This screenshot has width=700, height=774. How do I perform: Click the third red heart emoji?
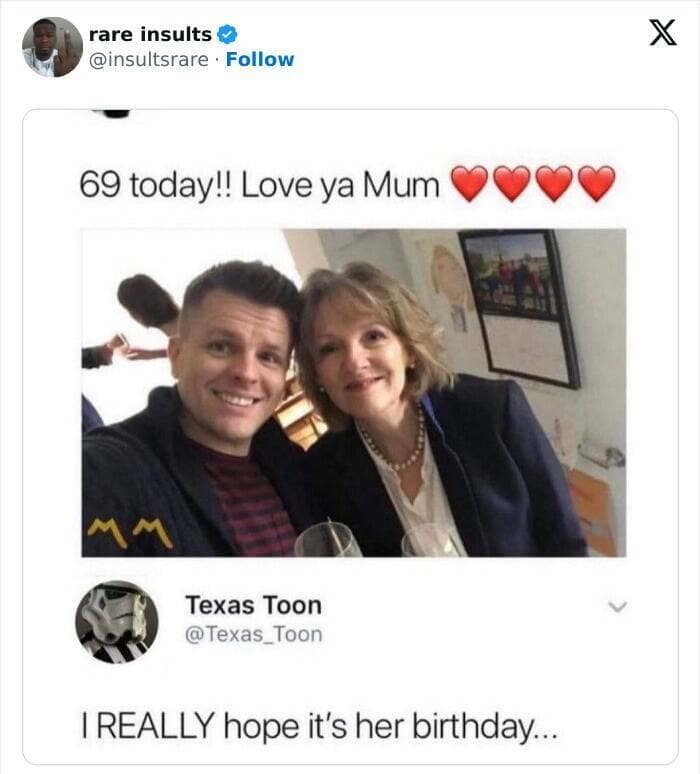pyautogui.click(x=554, y=184)
